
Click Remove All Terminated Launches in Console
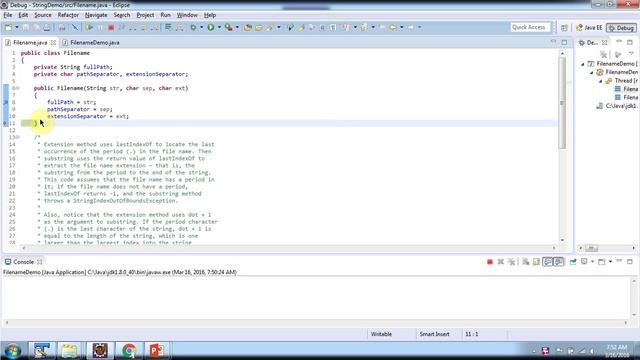[x=511, y=262]
